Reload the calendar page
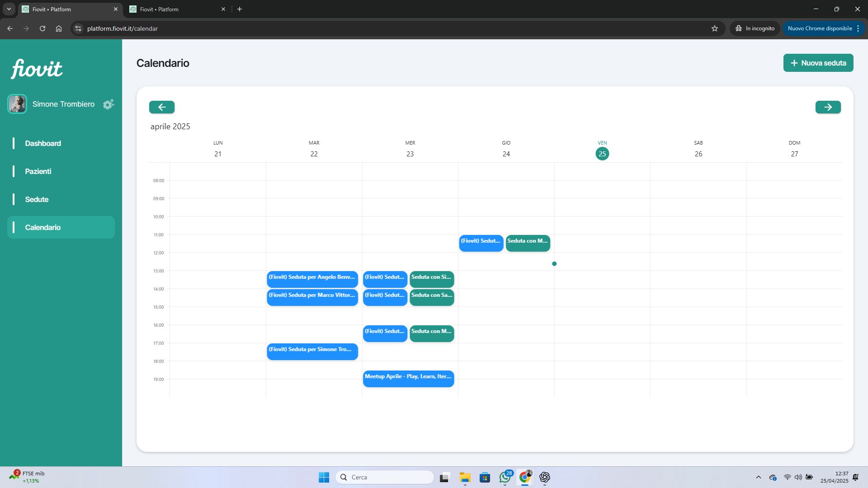Viewport: 868px width, 488px height. (42, 28)
